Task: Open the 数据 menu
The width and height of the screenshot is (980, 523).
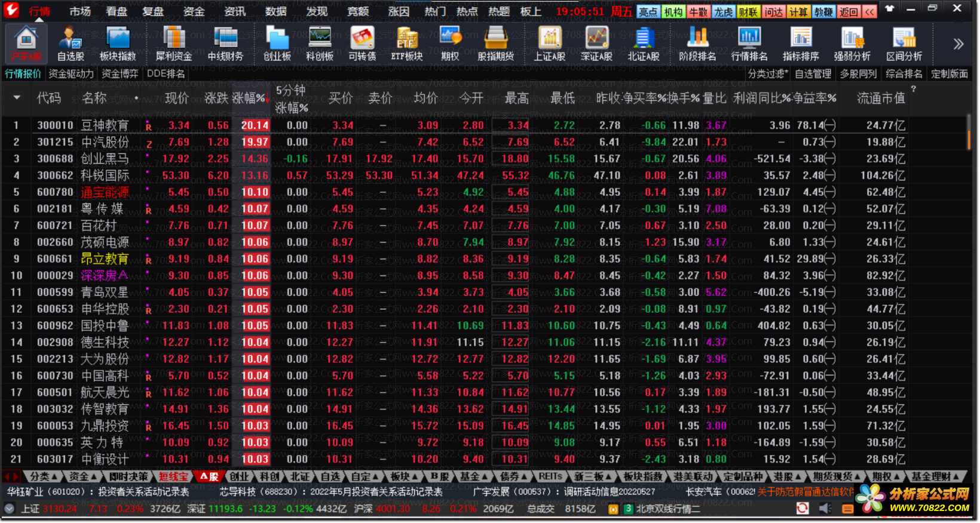Action: tap(275, 11)
